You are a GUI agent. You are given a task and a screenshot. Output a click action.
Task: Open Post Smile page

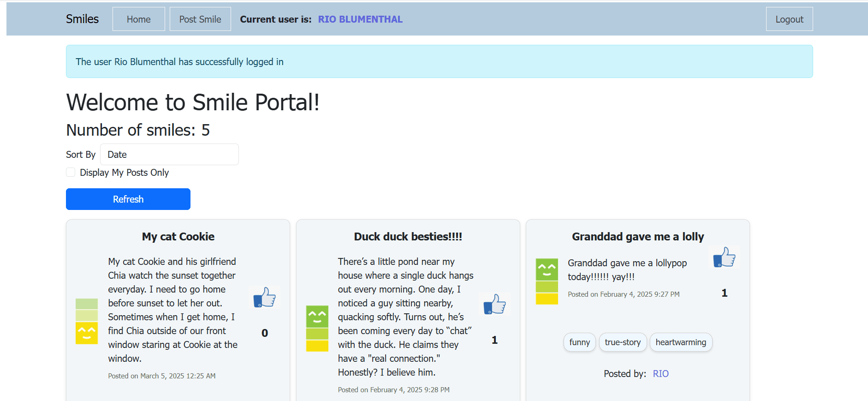[x=200, y=19]
